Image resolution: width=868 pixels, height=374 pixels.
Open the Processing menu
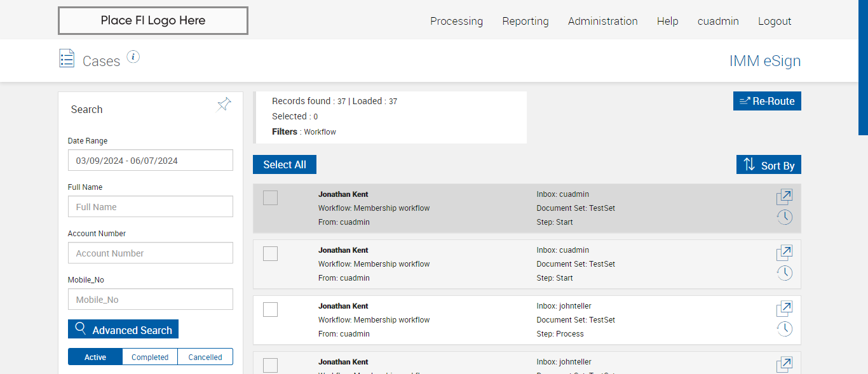[456, 21]
